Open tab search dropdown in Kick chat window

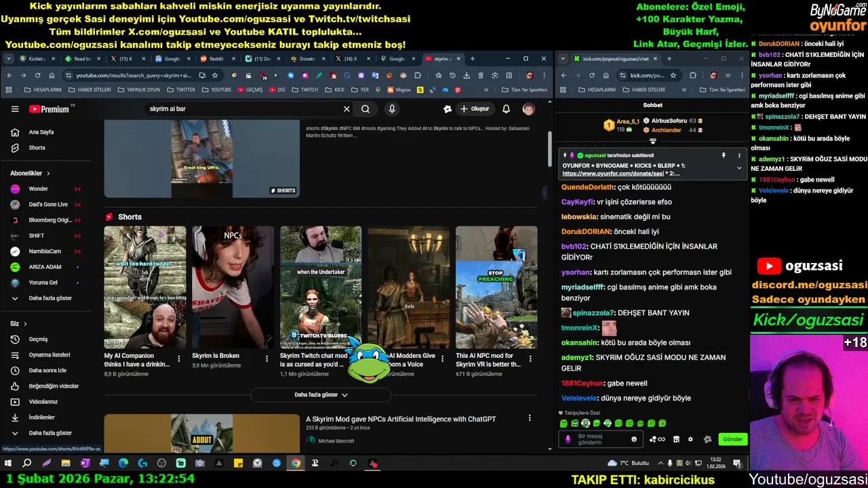coord(563,59)
